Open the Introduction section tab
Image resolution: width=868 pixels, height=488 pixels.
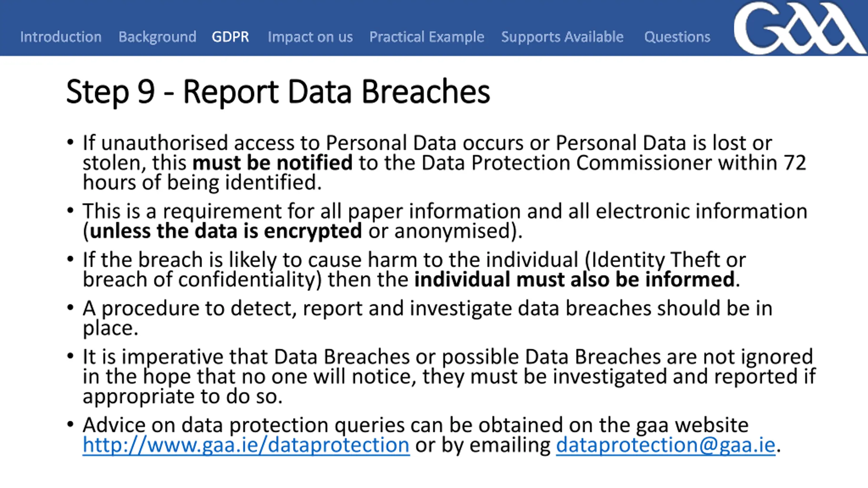point(61,37)
